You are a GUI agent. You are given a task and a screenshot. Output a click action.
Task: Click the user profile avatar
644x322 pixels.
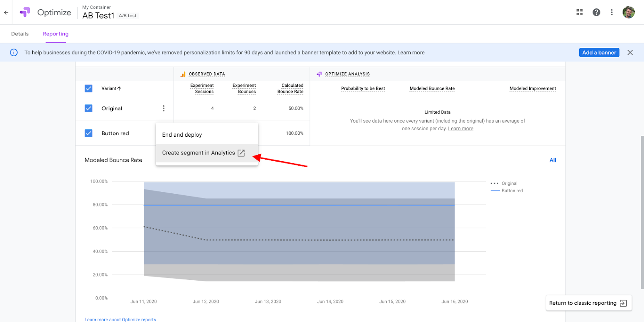tap(628, 12)
